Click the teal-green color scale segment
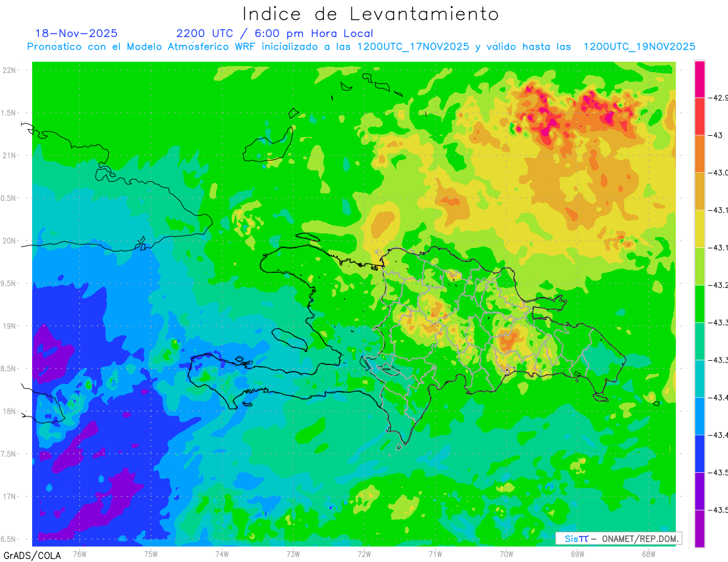This screenshot has width=728, height=562. pos(699,341)
